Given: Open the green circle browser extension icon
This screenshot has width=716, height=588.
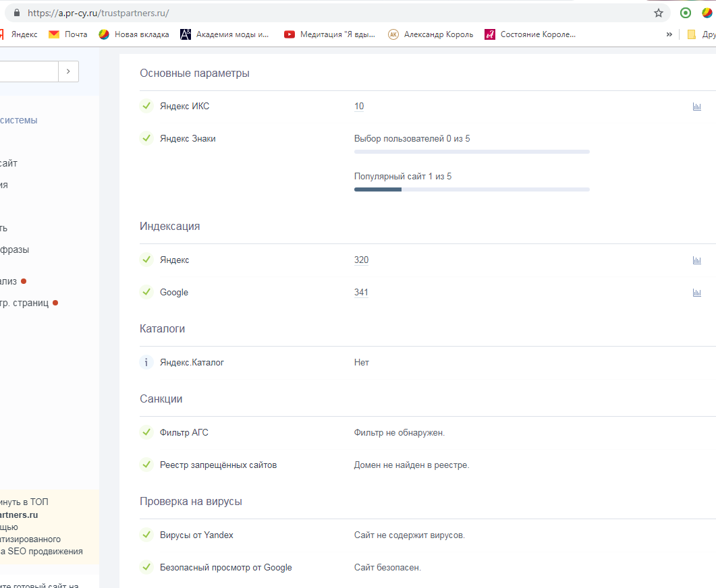Looking at the screenshot, I should [685, 13].
